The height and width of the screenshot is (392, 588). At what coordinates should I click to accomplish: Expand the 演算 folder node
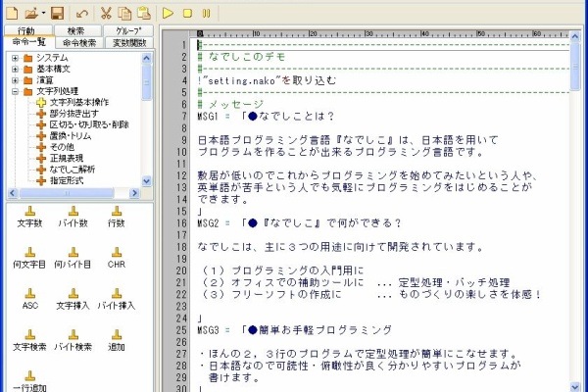click(x=15, y=80)
